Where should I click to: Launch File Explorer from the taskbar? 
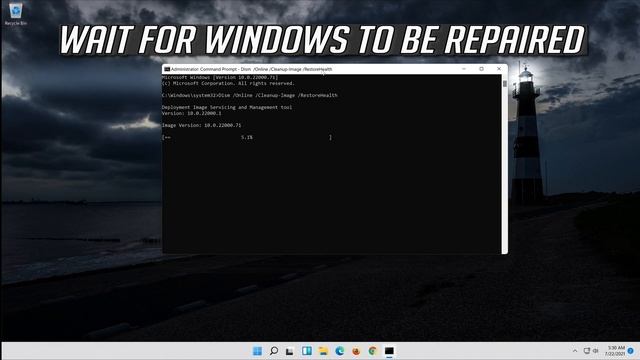[323, 351]
